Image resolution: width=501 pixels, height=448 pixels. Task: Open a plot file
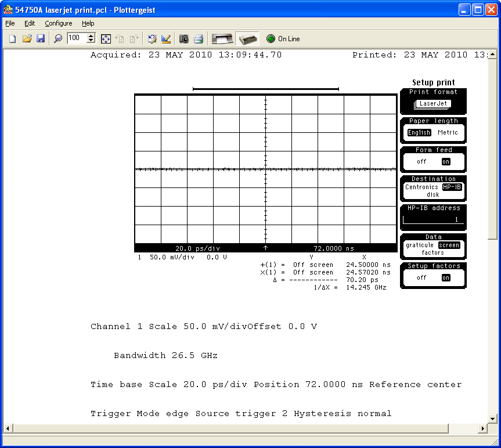(27, 38)
